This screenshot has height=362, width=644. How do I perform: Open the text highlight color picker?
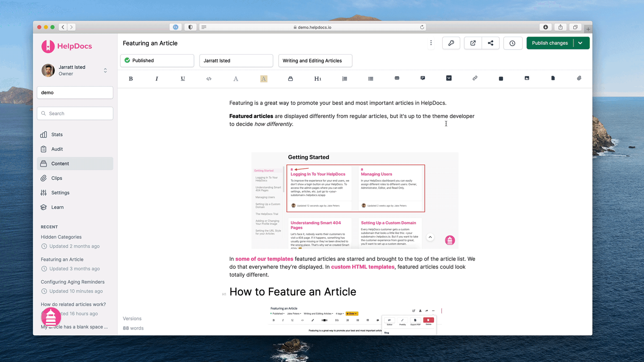pyautogui.click(x=263, y=79)
